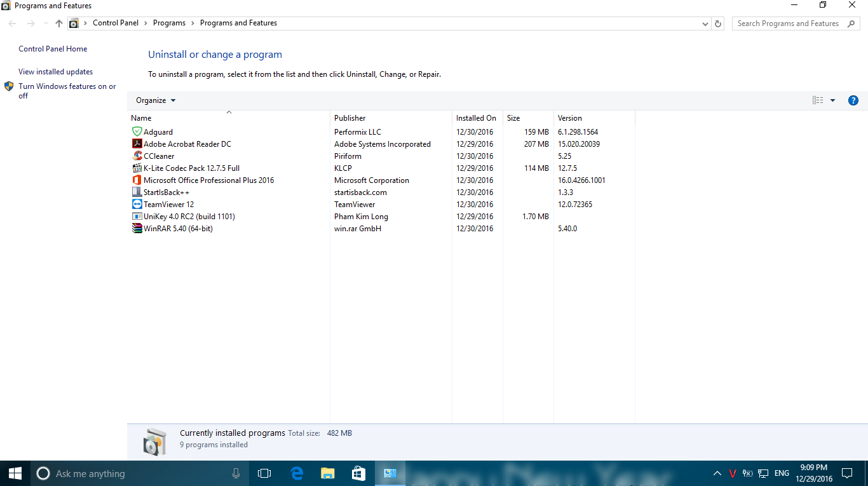Screen dimensions: 868x486
Task: Click the CCleaner program icon
Action: tap(137, 156)
